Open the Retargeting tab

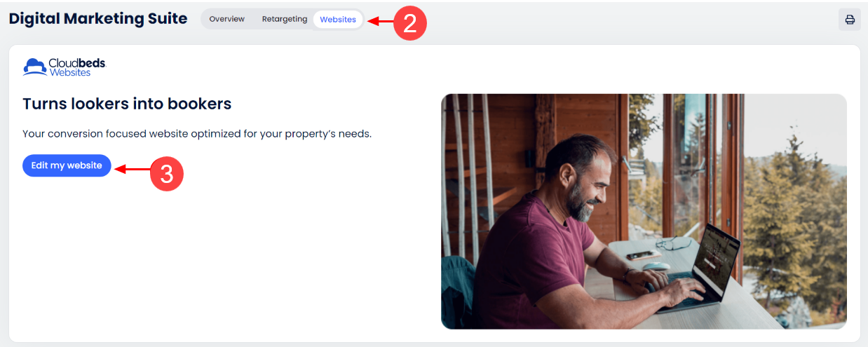coord(285,19)
